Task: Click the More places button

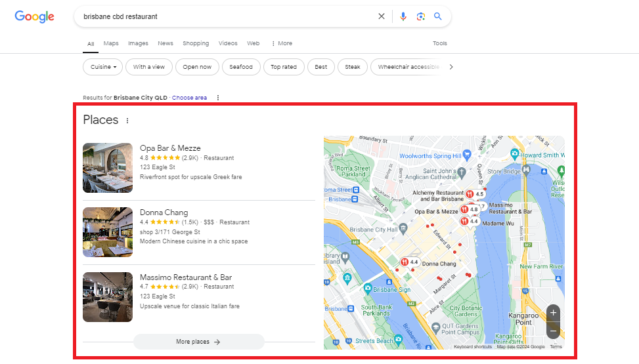Action: point(198,342)
